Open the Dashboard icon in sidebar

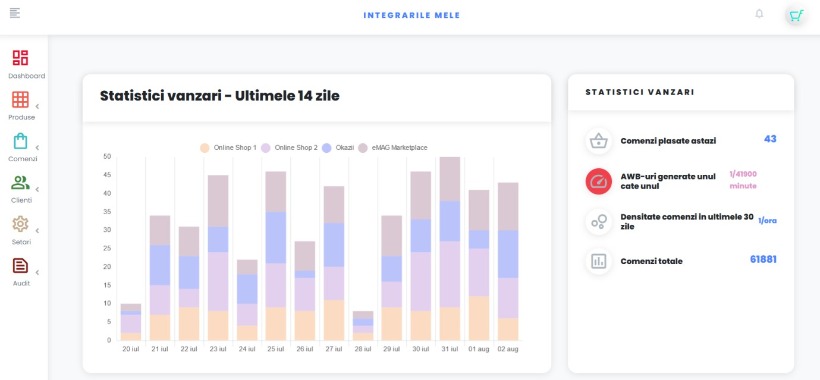point(20,57)
